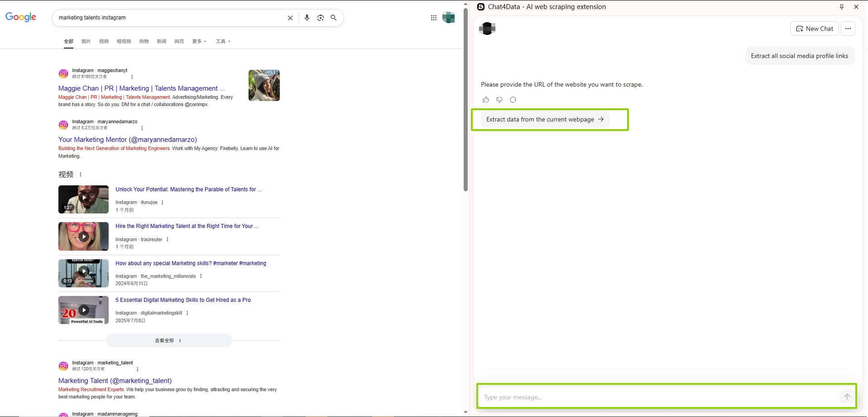Clear the Google search box text
868x417 pixels.
click(x=290, y=18)
